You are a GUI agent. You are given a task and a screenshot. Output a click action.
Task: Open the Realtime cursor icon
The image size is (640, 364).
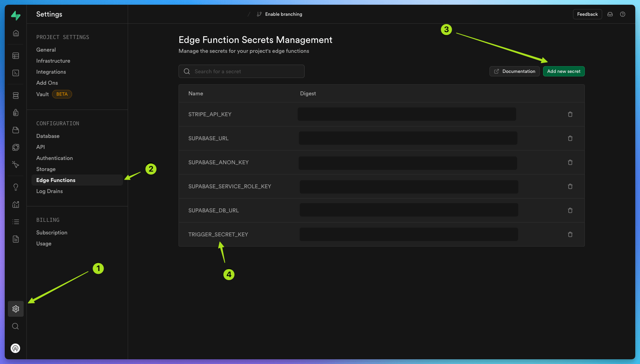point(16,164)
